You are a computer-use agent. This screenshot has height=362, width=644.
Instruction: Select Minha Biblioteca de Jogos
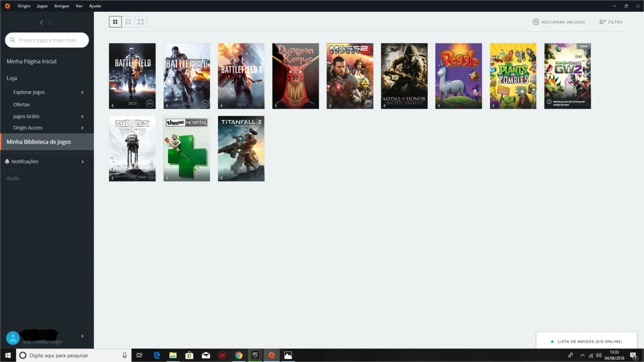47,141
